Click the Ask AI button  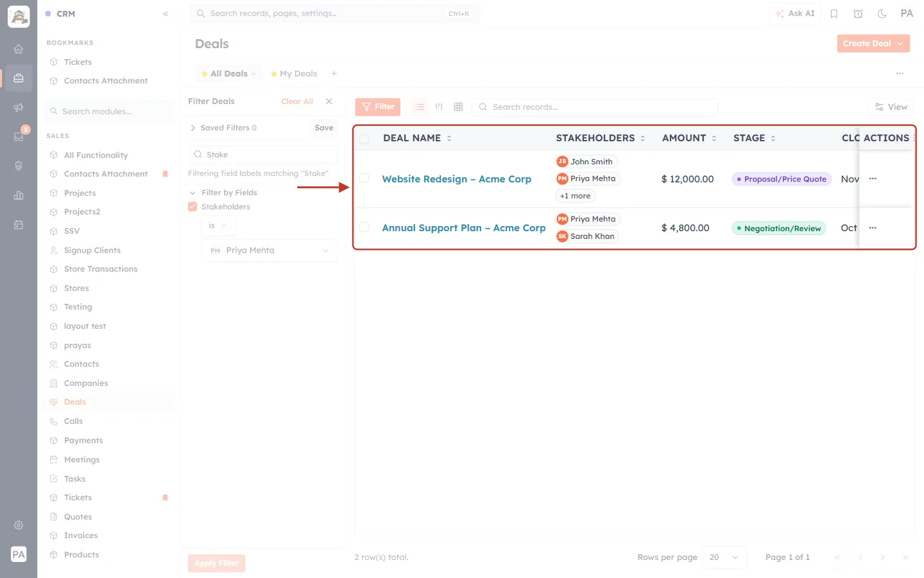point(794,13)
